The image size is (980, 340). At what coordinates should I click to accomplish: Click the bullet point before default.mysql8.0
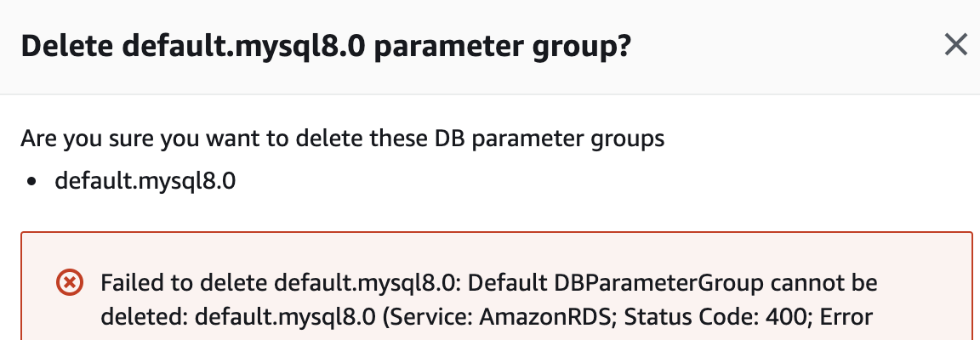(31, 181)
